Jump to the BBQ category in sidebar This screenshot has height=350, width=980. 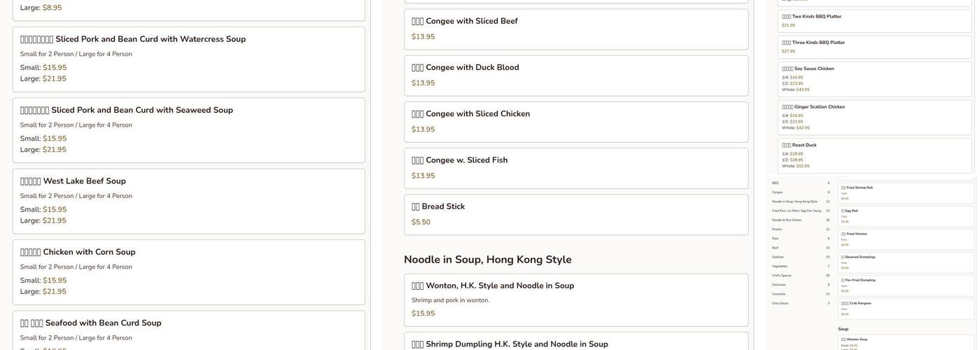776,183
